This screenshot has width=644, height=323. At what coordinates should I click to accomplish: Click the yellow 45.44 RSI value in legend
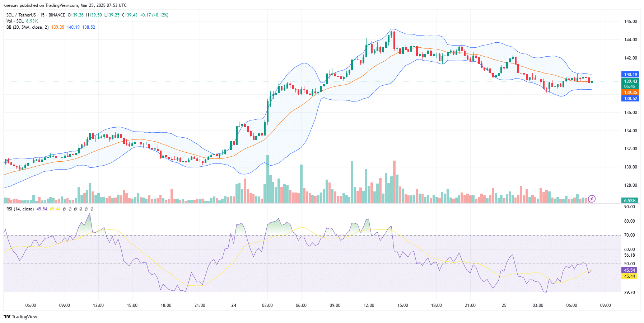(x=55, y=209)
